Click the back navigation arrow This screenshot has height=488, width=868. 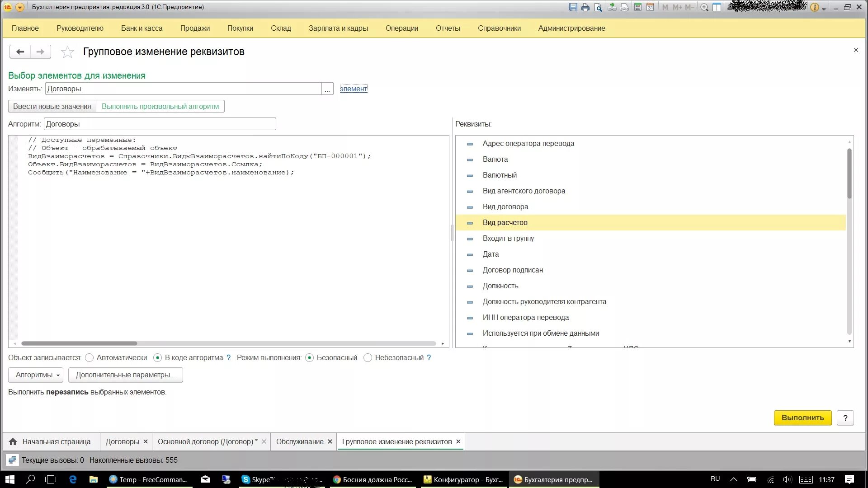tap(20, 52)
